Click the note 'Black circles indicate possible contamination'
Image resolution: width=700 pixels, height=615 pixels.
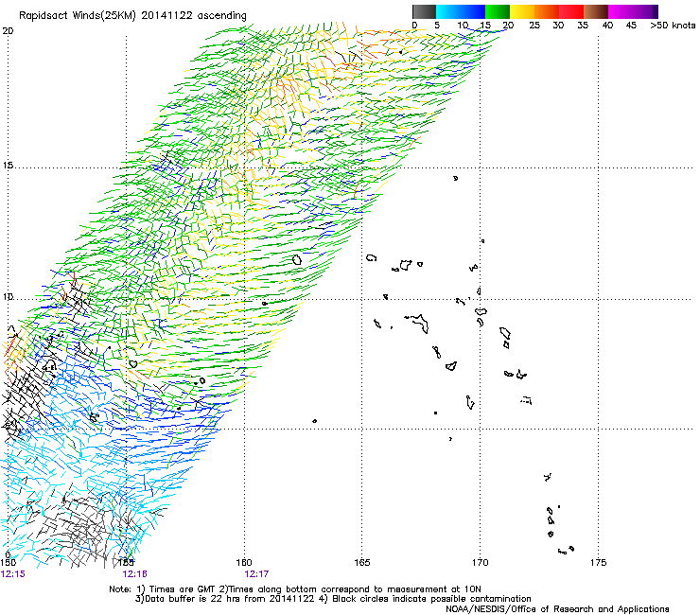(x=431, y=599)
